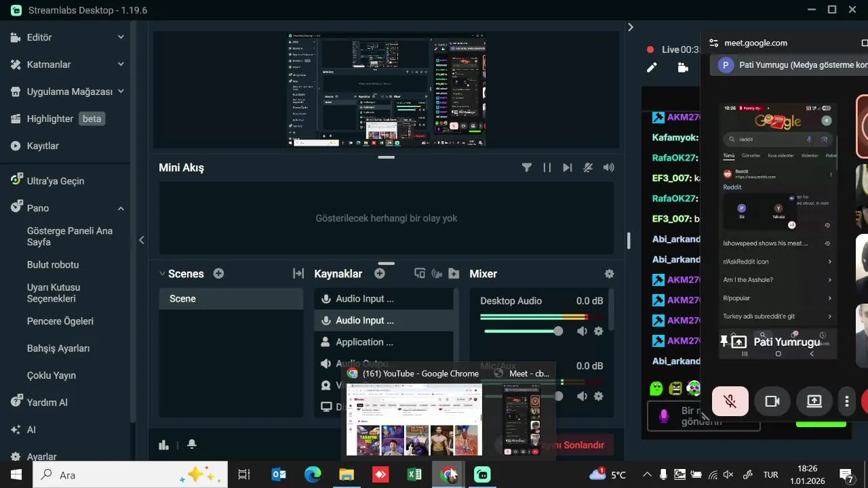This screenshot has height=488, width=868.
Task: Add a source folder icon
Action: click(454, 274)
